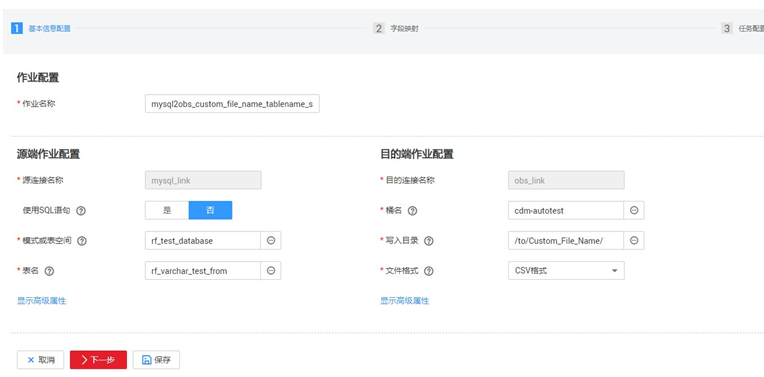Image resolution: width=764 pixels, height=377 pixels.
Task: Open selector icon for rf_test_database field
Action: tap(271, 241)
